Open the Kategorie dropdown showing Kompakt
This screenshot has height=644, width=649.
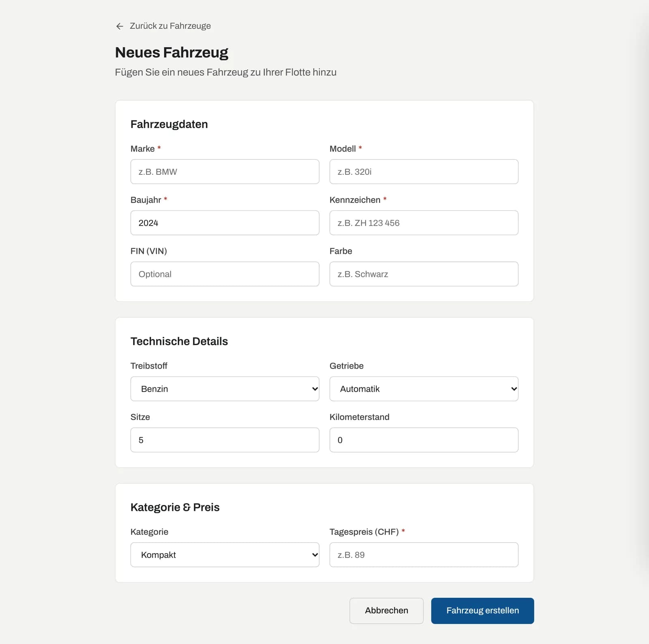tap(225, 555)
